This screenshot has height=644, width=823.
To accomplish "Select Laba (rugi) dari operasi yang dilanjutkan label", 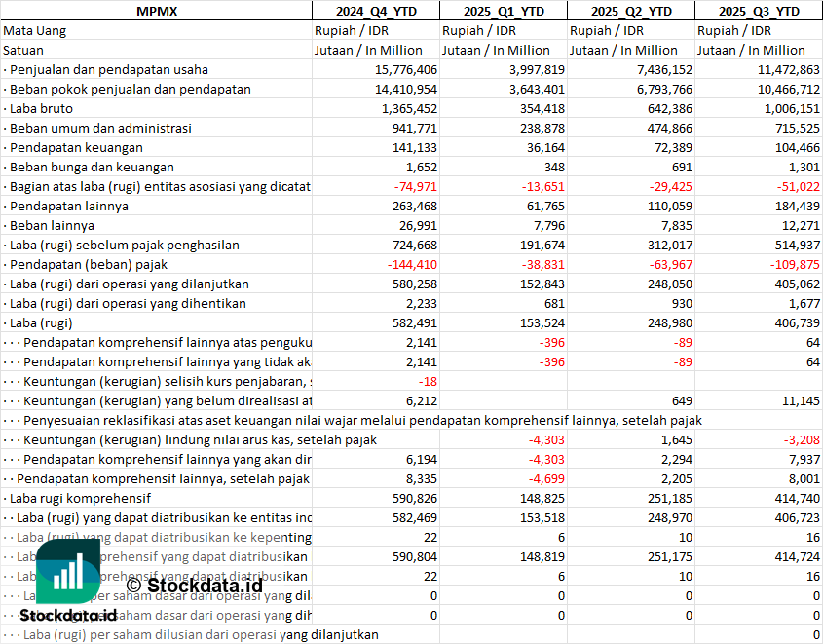I will tap(130, 284).
